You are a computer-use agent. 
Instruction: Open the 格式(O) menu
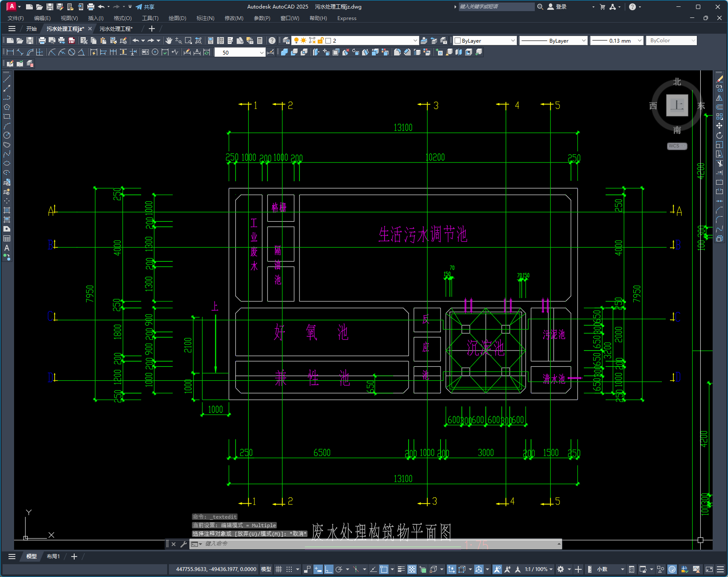click(x=122, y=18)
